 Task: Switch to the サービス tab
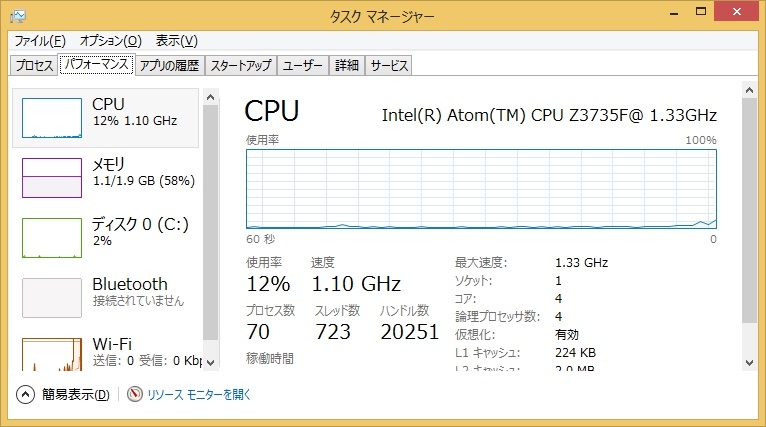coord(389,65)
